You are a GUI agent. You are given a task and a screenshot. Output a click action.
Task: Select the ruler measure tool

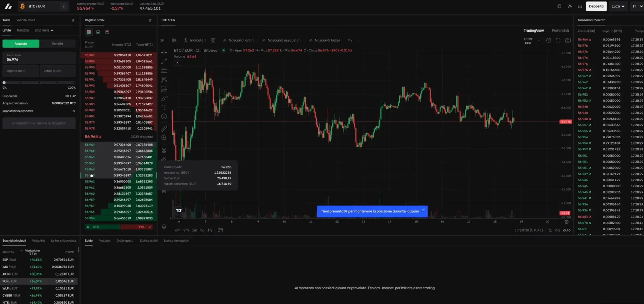[164, 129]
